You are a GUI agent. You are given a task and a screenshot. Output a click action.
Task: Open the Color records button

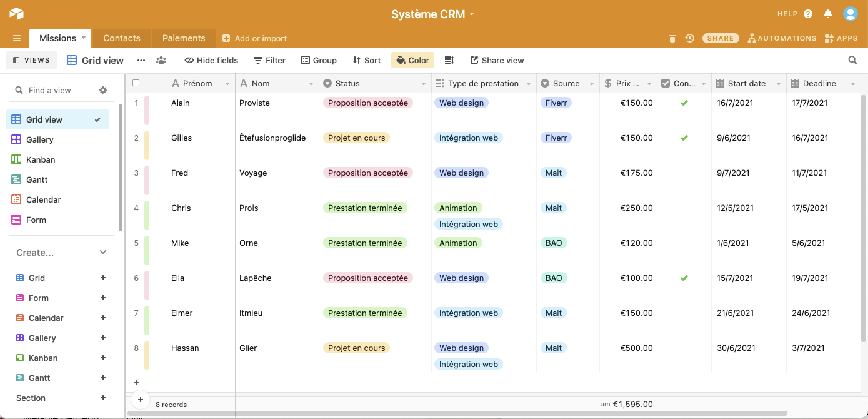(412, 60)
